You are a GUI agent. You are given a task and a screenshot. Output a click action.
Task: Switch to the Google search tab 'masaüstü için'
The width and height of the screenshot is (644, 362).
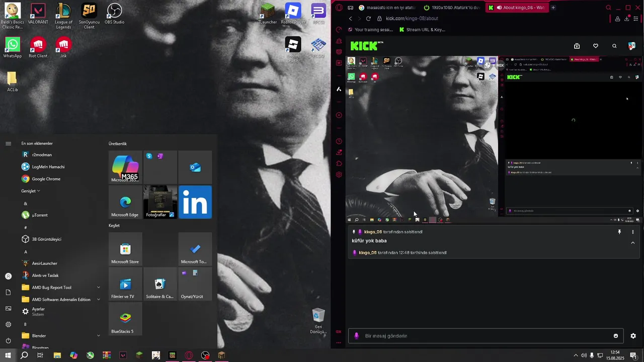coord(387,8)
